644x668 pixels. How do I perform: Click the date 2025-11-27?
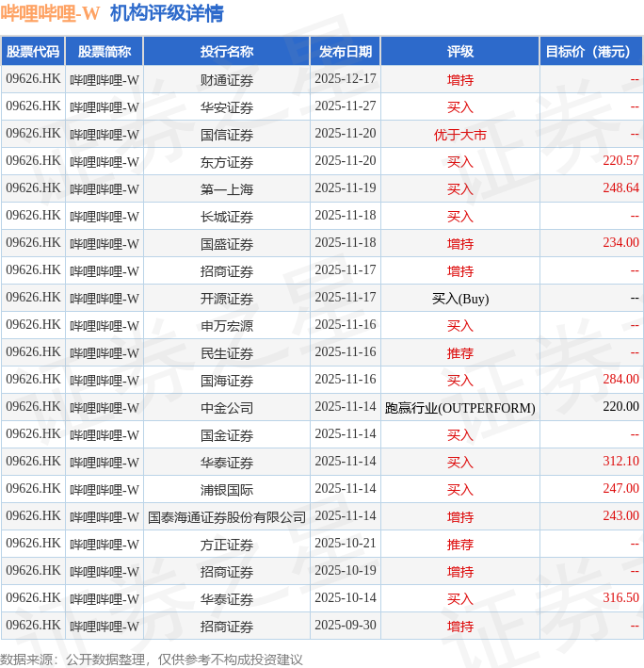point(346,106)
